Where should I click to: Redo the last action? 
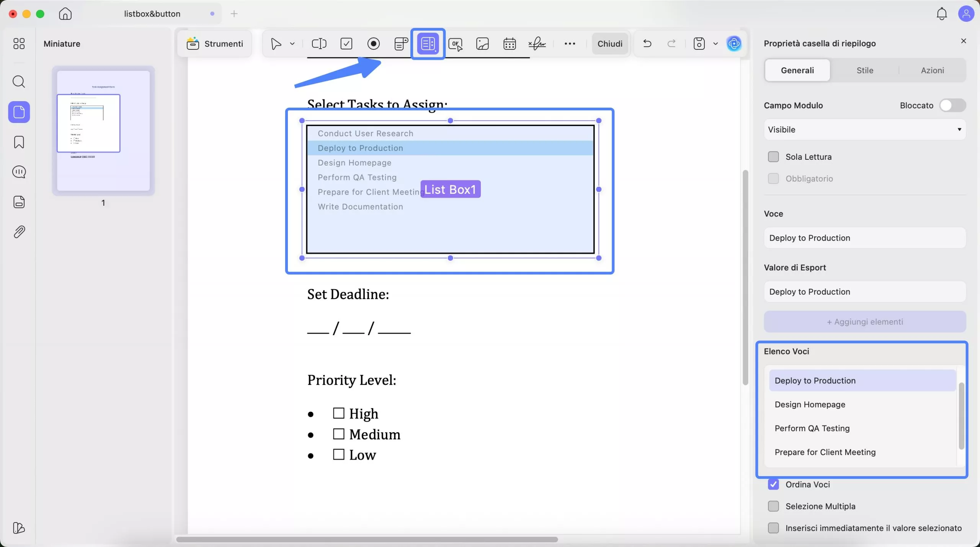[671, 43]
